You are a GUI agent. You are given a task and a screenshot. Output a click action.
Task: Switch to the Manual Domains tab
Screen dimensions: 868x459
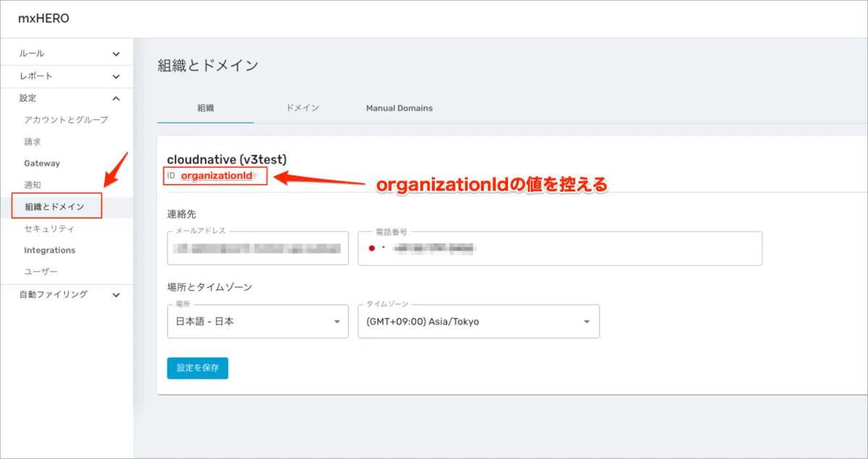point(399,108)
